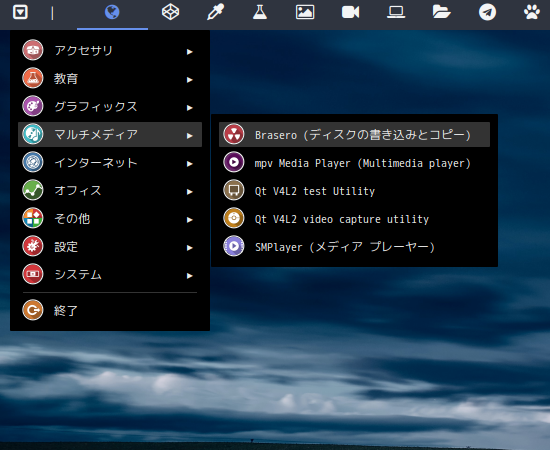Click the 終了 logout icon
Screen dimensions: 550x450
(33, 310)
